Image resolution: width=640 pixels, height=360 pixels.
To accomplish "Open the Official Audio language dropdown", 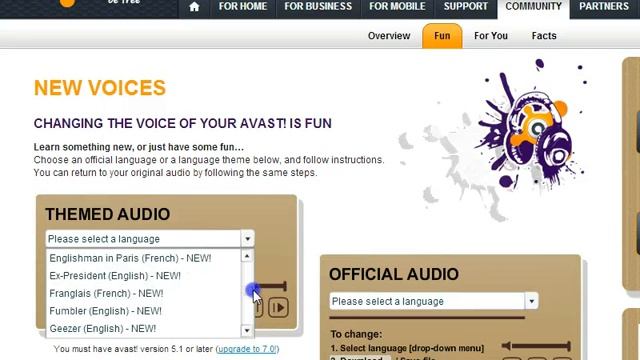I will [433, 301].
